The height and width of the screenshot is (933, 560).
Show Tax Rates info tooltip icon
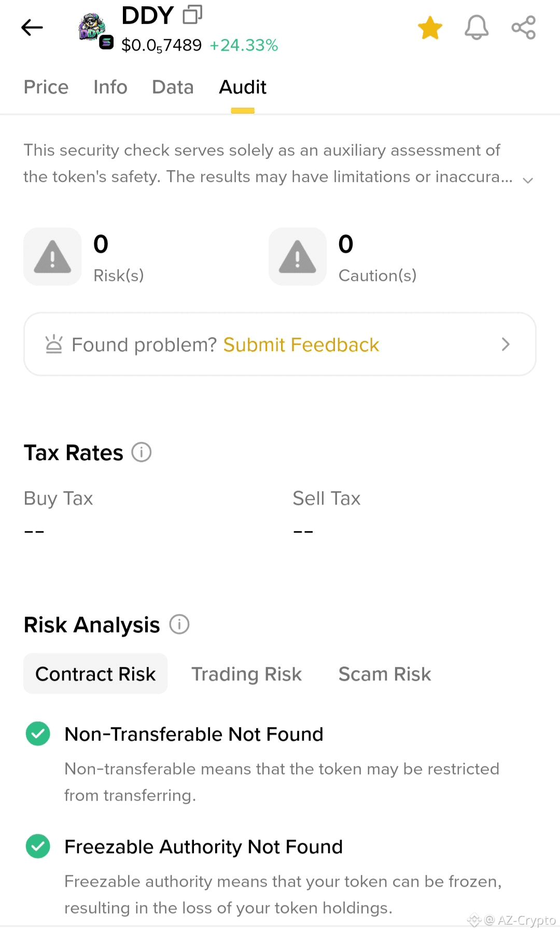pyautogui.click(x=142, y=452)
